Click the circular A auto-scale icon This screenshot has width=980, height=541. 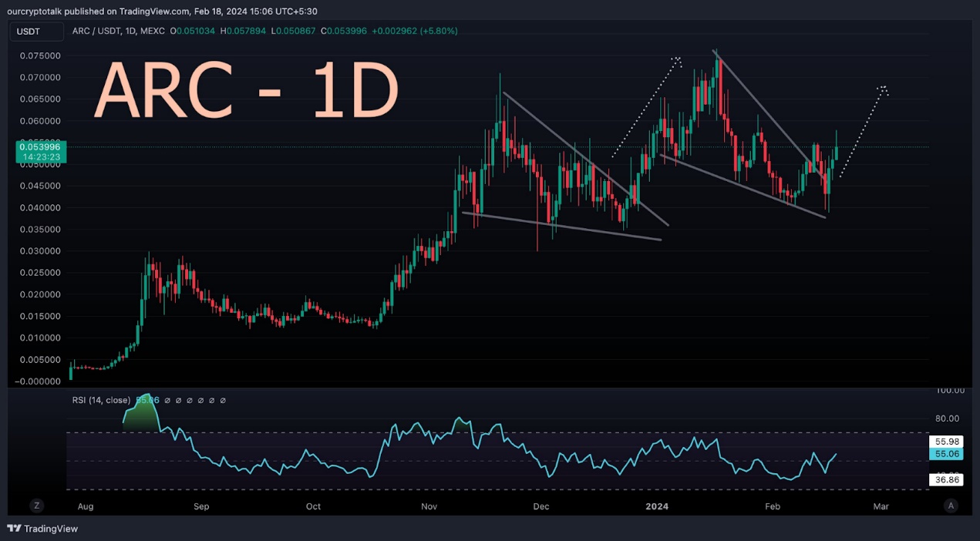[x=951, y=506]
